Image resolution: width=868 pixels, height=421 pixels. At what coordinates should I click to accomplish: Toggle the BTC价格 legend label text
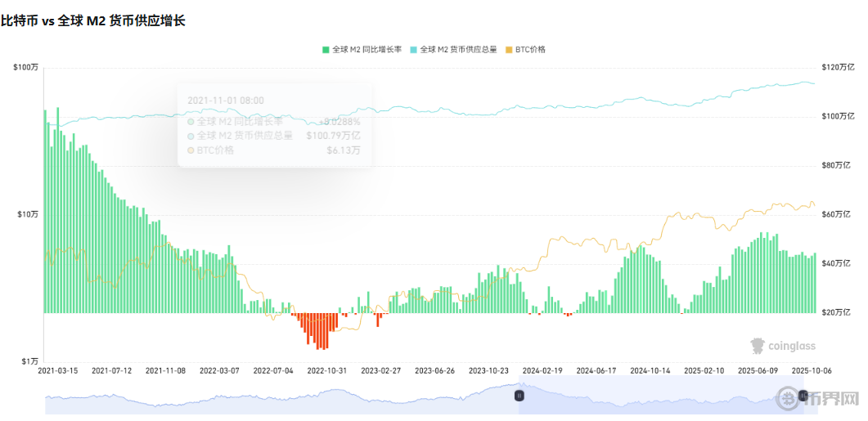[x=530, y=50]
